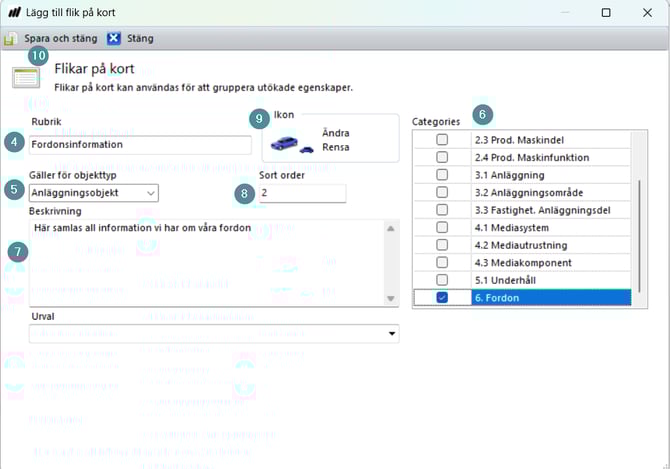Click Rensa to clear the icon

335,147
